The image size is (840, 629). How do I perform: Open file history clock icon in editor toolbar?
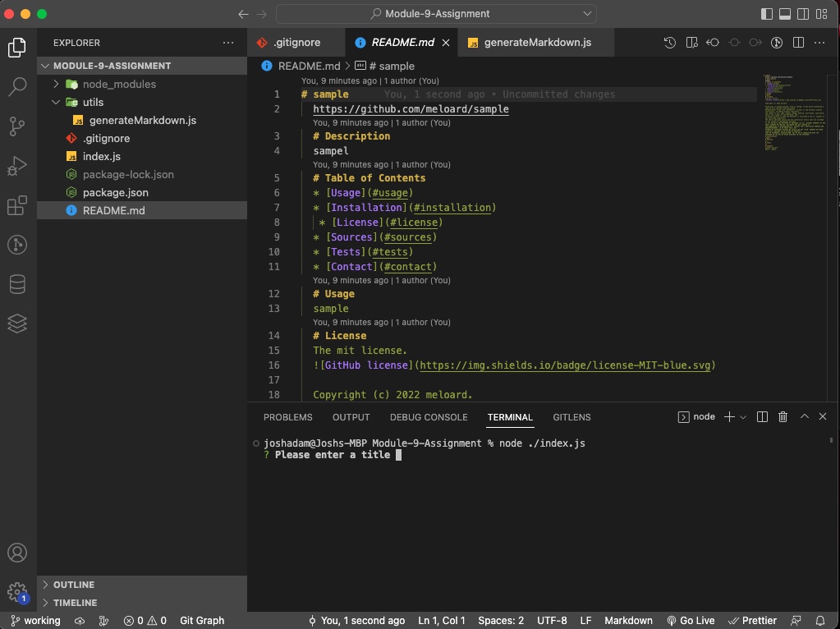click(670, 43)
